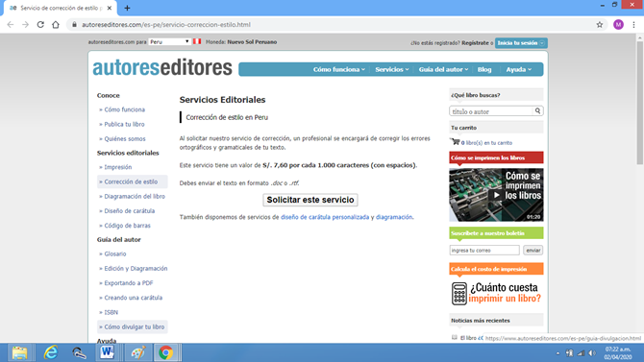644x362 pixels.
Task: Click the padlock site info icon
Action: [x=74, y=25]
